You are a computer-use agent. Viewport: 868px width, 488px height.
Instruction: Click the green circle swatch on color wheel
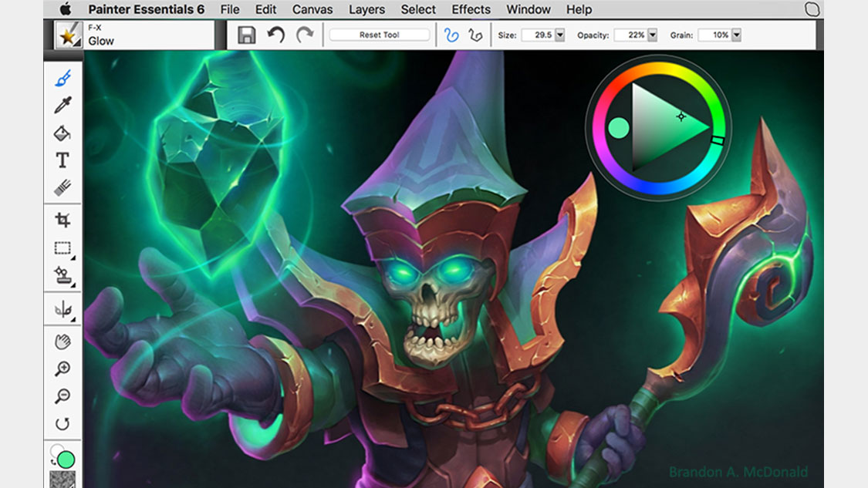click(x=618, y=128)
